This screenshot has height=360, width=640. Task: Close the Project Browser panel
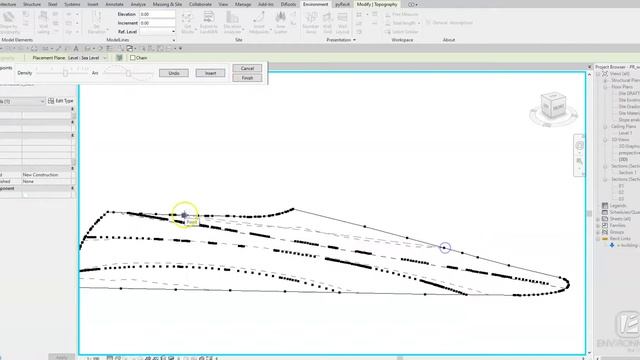[x=589, y=67]
